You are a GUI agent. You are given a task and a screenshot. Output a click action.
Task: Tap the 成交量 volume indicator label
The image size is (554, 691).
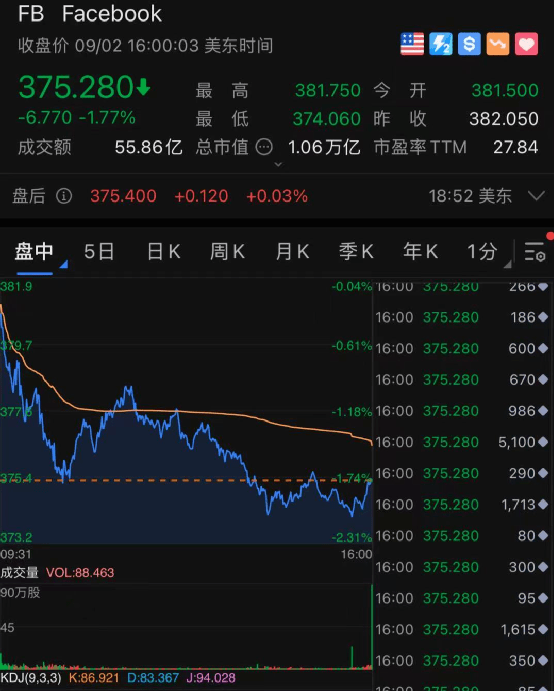(x=19, y=572)
